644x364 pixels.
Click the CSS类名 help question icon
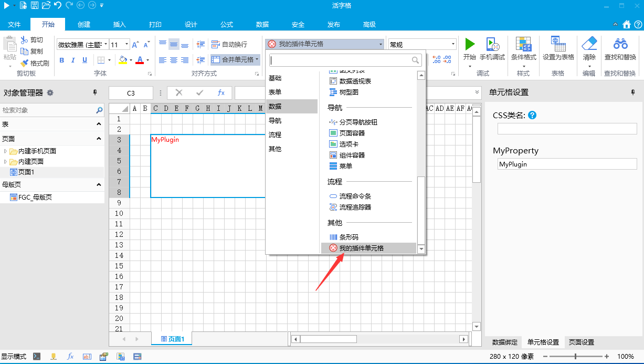tap(532, 116)
